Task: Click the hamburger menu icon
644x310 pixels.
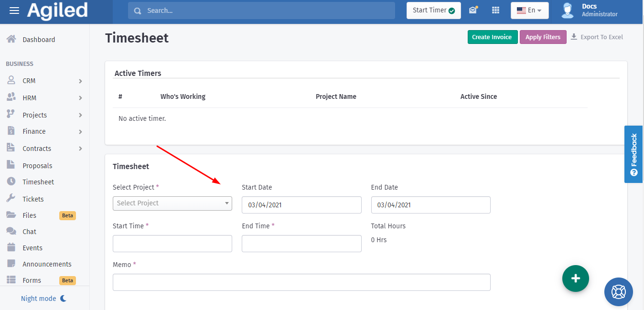Action: (x=14, y=11)
